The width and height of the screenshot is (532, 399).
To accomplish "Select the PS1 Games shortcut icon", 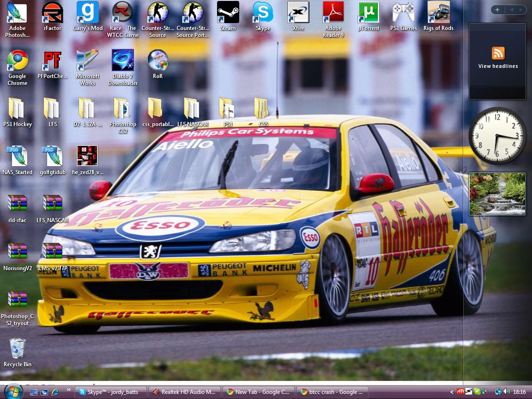I will 404,16.
